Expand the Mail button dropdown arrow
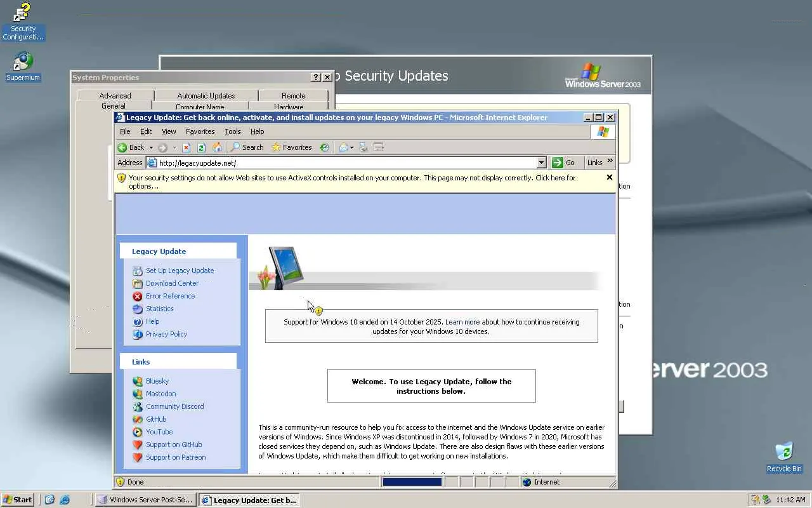 (351, 147)
